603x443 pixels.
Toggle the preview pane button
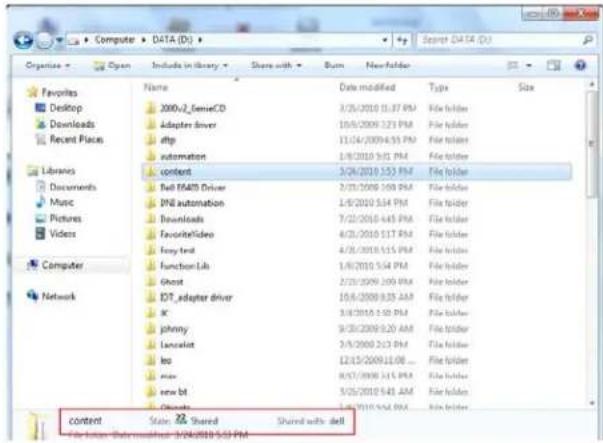[553, 66]
